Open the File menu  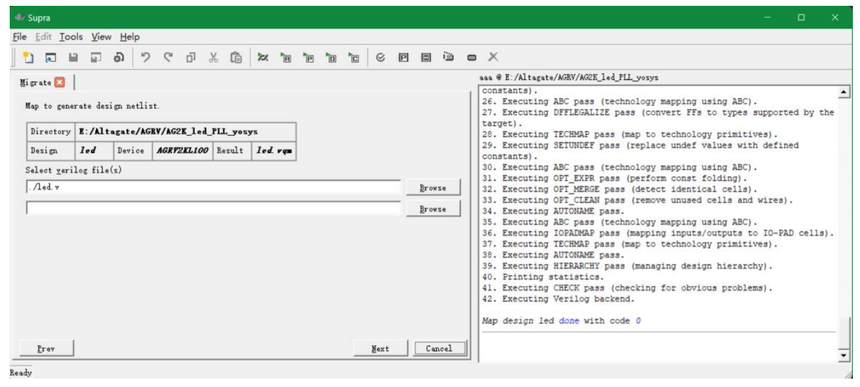19,37
